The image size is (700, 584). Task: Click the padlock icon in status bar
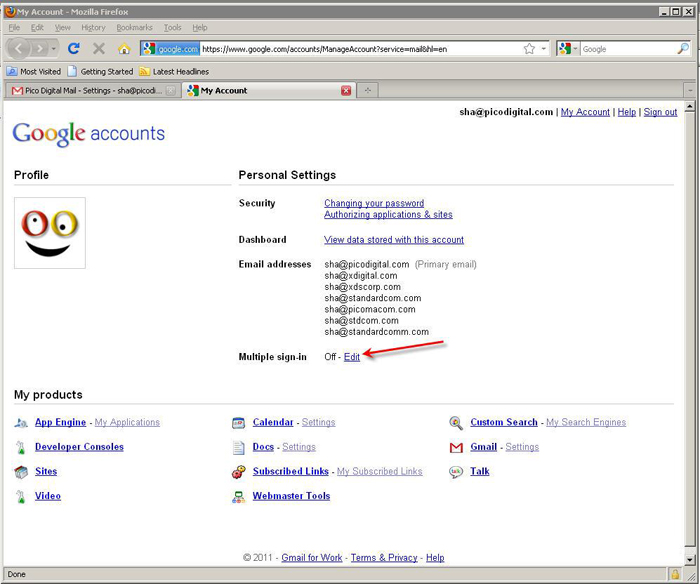pyautogui.click(x=675, y=574)
